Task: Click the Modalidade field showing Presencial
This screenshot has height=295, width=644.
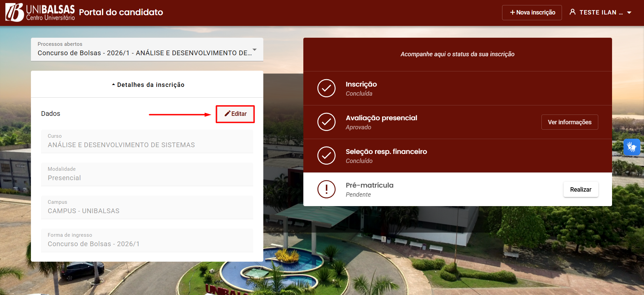Action: pyautogui.click(x=147, y=174)
